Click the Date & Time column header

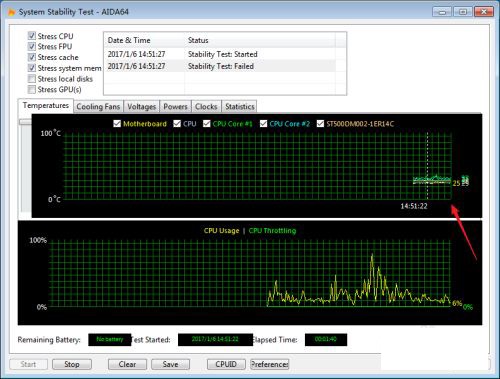144,40
